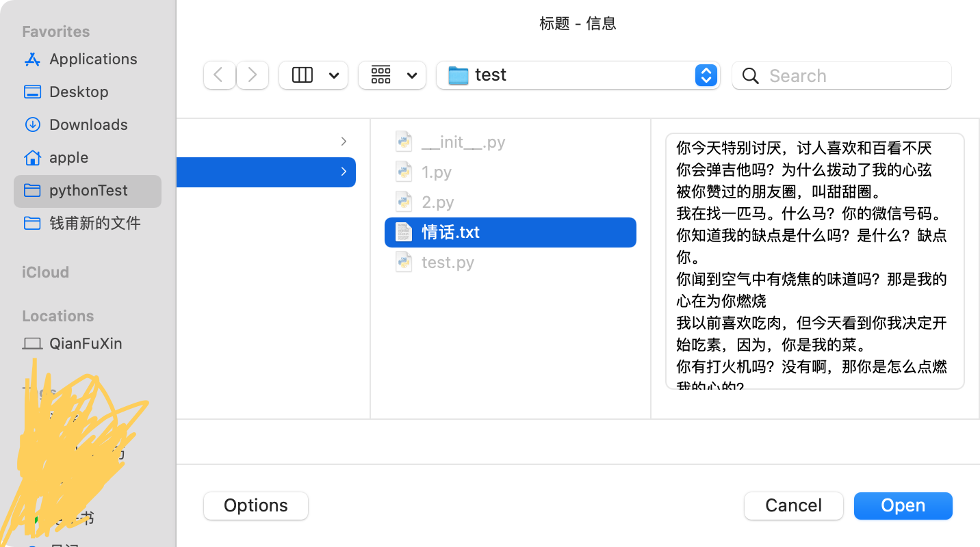Open the grouping options dropdown
This screenshot has height=547, width=980.
pos(392,75)
